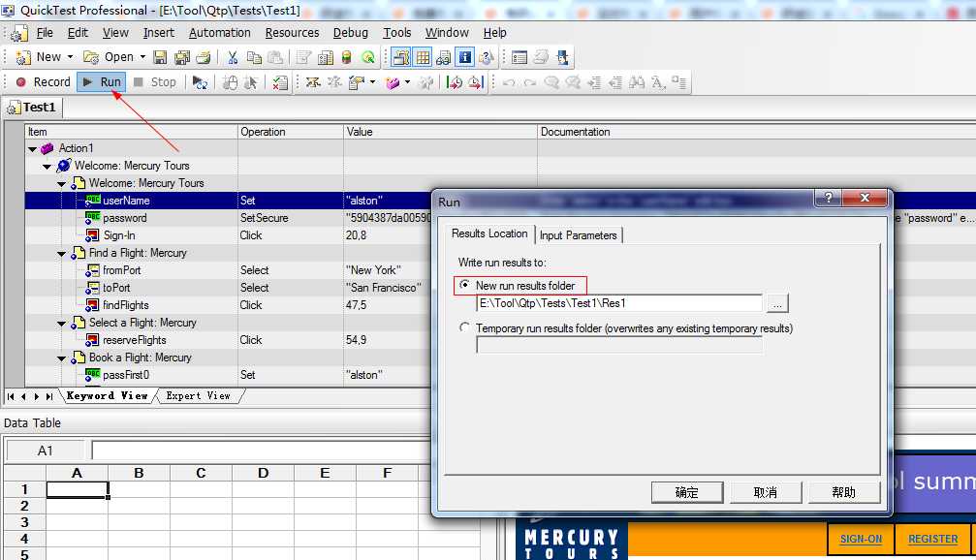This screenshot has width=976, height=560.
Task: Toggle the Active Screen pane icon
Action: click(x=401, y=57)
